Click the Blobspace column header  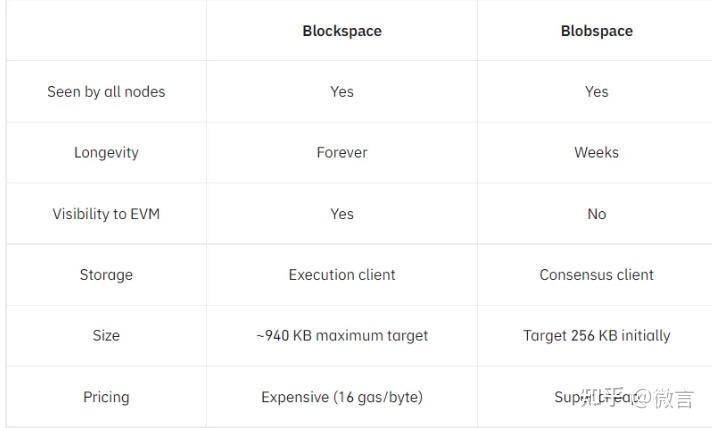tap(596, 31)
